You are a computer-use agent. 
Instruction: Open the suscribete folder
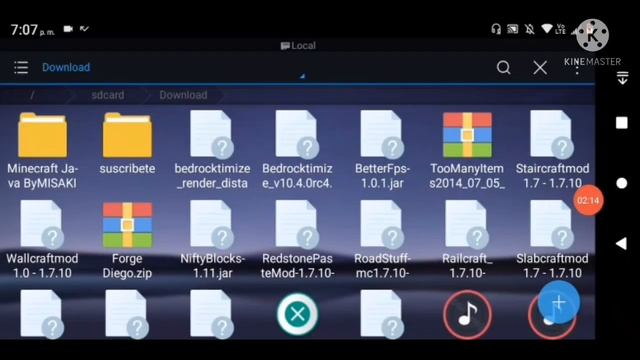coord(127,144)
